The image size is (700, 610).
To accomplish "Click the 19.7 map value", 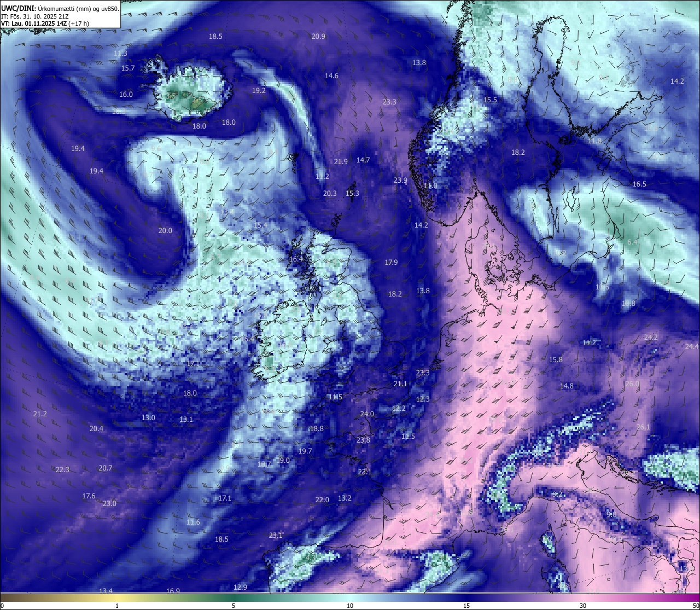I will (305, 451).
